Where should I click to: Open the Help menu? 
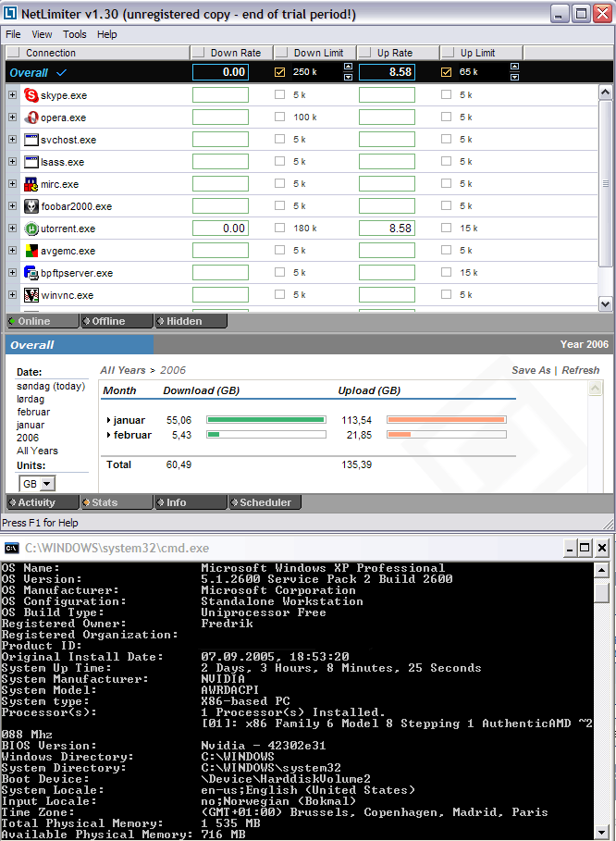pyautogui.click(x=106, y=34)
